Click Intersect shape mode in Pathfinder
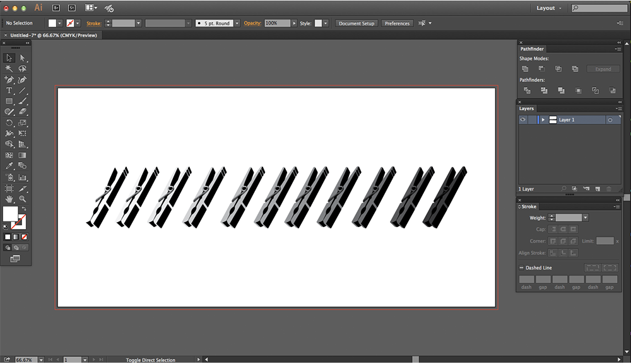Screen dimensions: 631x364 pos(558,69)
